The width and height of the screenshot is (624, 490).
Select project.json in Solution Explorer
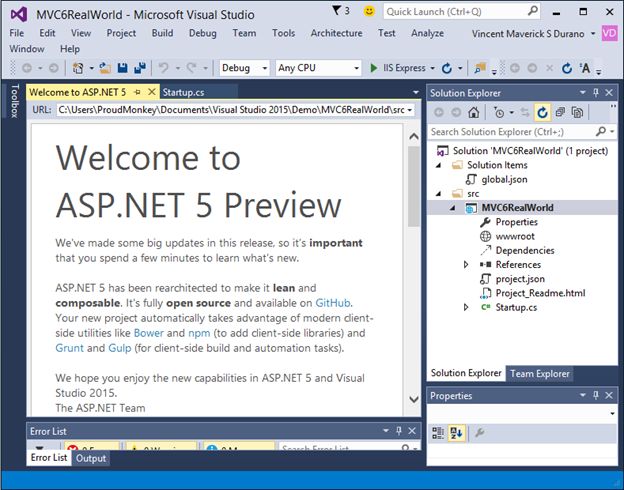coord(520,279)
